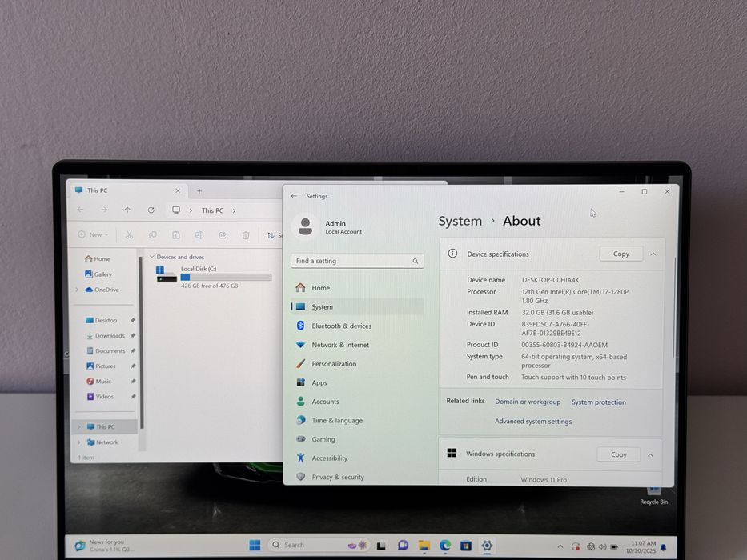Open Gallery in Explorer navigation pane
This screenshot has width=747, height=560.
pyautogui.click(x=98, y=274)
